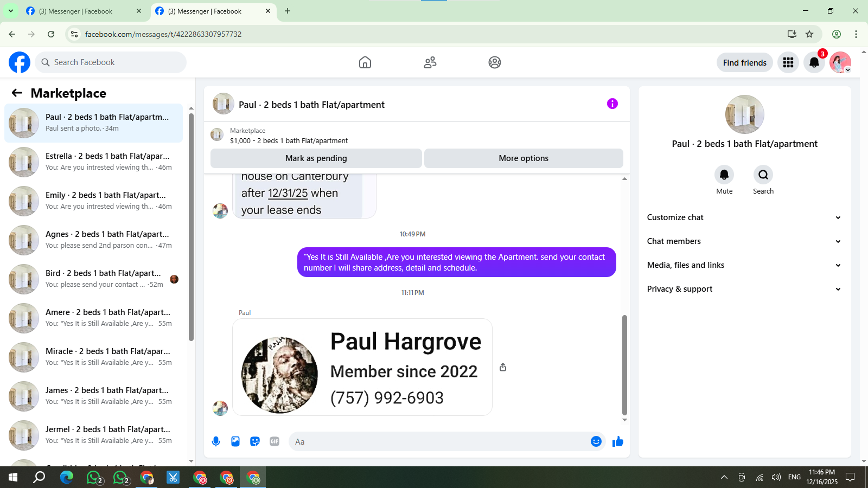Focus the Search Facebook field
The image size is (868, 488).
click(111, 62)
